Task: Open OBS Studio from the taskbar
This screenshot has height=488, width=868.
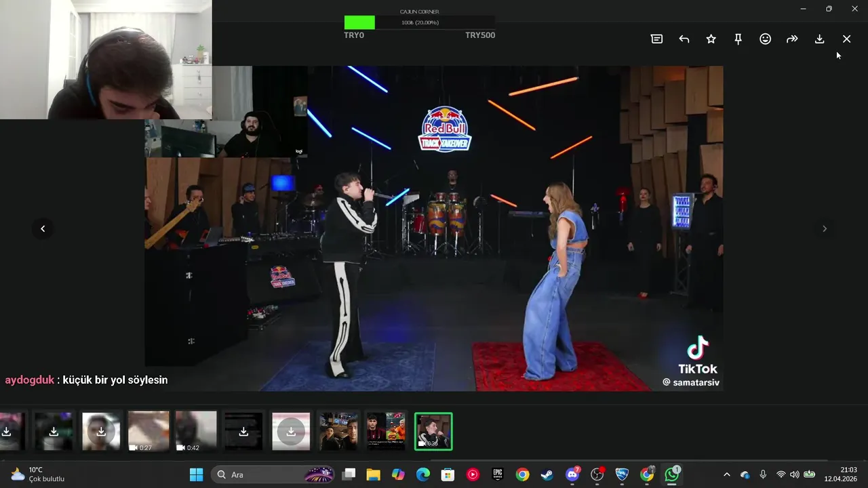Action: [597, 474]
